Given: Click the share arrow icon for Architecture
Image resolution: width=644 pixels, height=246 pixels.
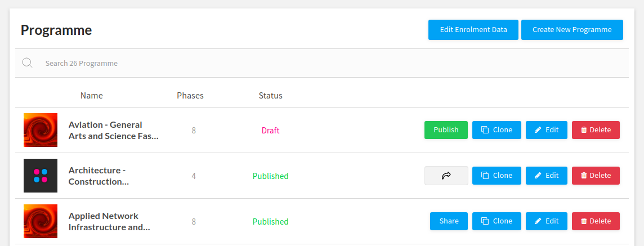Looking at the screenshot, I should point(446,176).
